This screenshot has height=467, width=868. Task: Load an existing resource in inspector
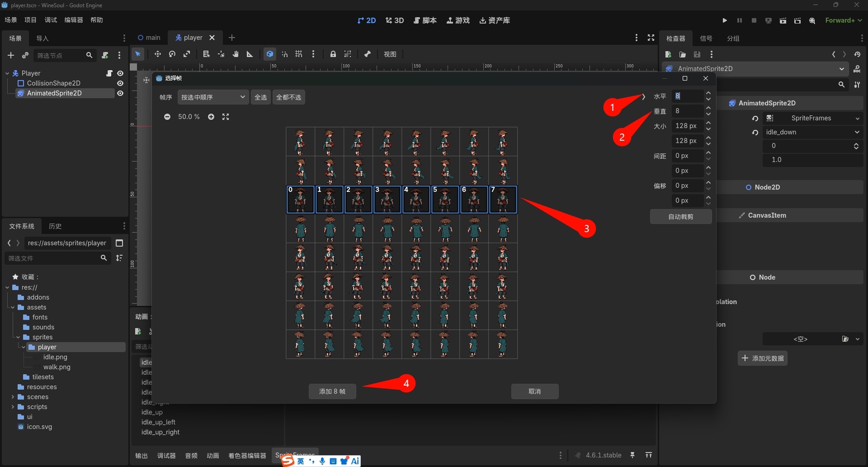pyautogui.click(x=683, y=54)
